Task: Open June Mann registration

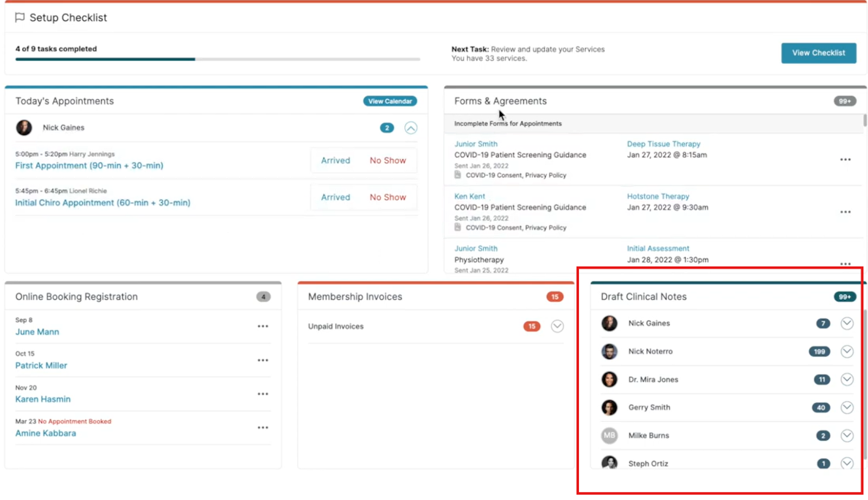Action: tap(37, 332)
